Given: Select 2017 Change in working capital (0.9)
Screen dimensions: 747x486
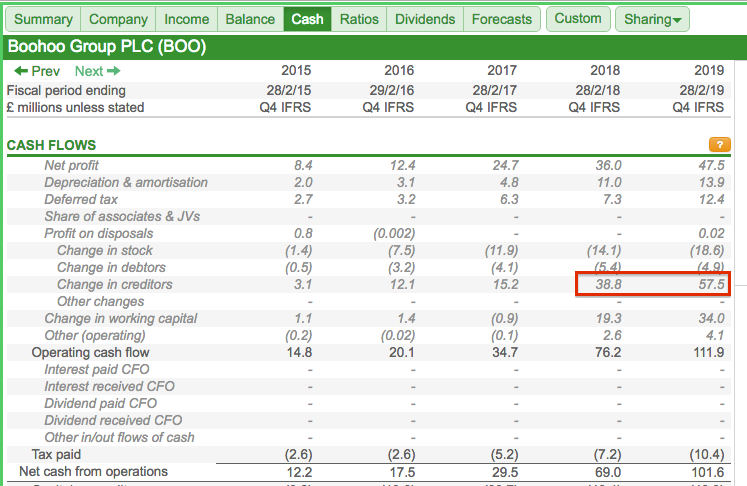Looking at the screenshot, I should (505, 319).
